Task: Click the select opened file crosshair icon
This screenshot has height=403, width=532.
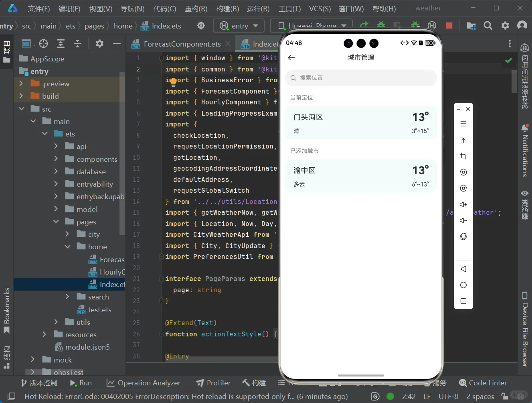Action: pos(44,44)
